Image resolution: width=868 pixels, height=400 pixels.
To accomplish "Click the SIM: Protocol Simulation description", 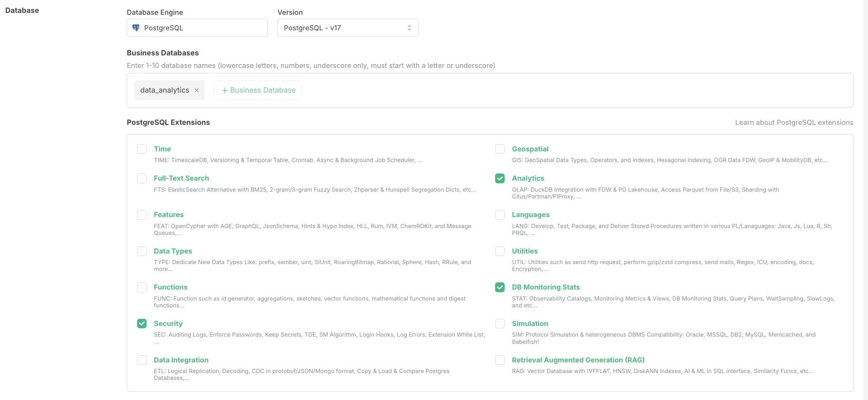I will pyautogui.click(x=664, y=338).
